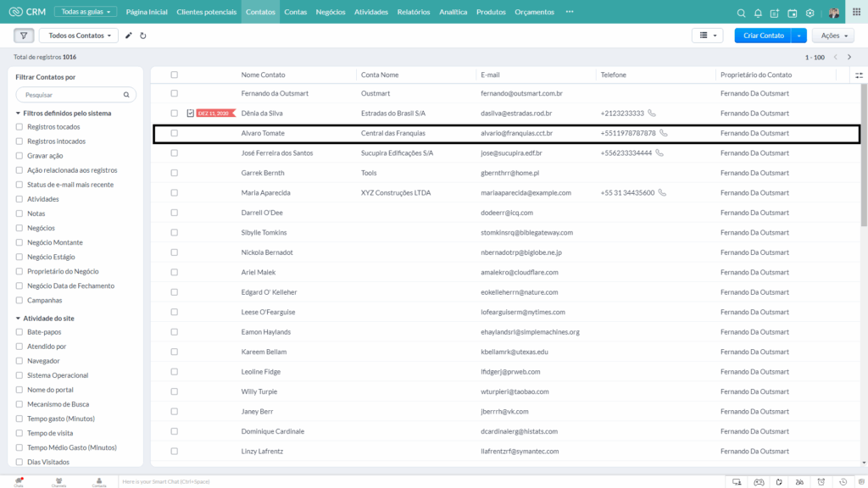Switch to the Contas tab
Image resolution: width=868 pixels, height=488 pixels.
coord(295,12)
